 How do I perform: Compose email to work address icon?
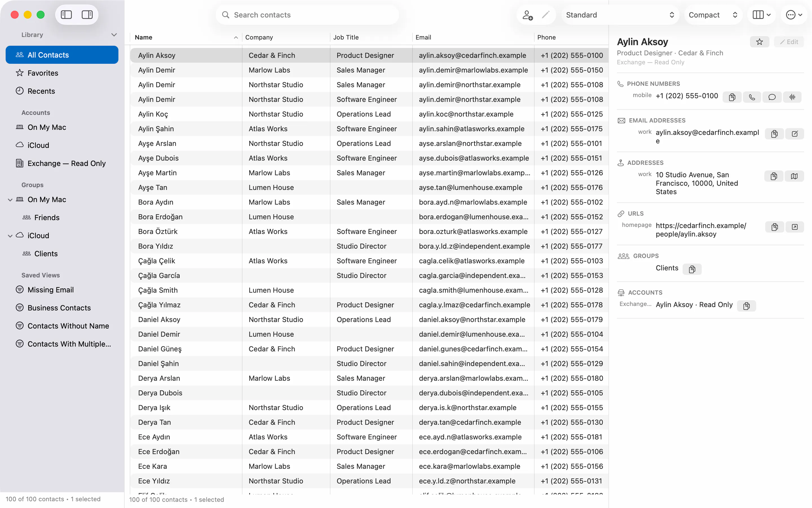pos(795,134)
